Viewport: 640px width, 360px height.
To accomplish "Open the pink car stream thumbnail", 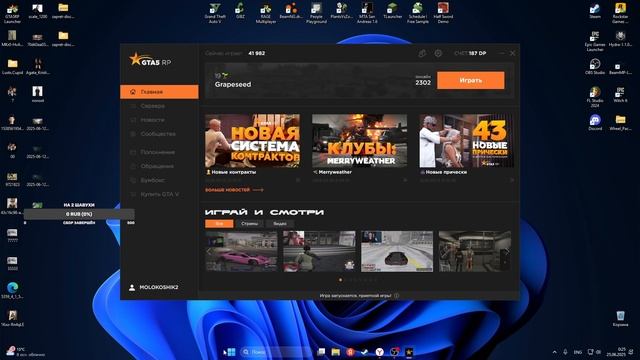I will pyautogui.click(x=241, y=251).
